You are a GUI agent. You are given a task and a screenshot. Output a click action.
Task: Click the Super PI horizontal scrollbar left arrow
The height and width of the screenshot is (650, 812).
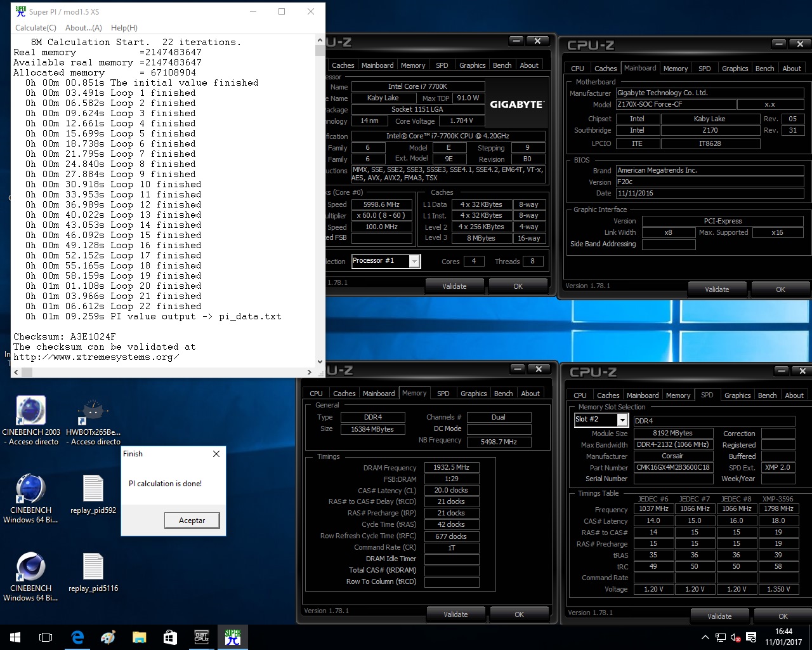[x=16, y=372]
